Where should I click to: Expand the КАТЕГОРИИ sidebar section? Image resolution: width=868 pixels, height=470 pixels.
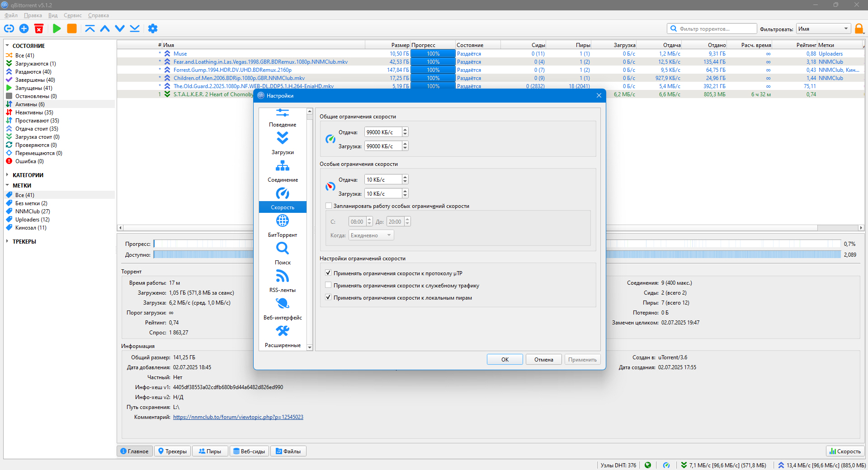pos(7,175)
